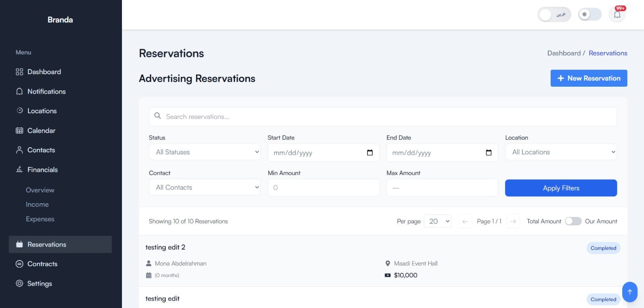Screen dimensions: 644x308
Task: Click the Completed badge for testing edit
Action: tap(603, 299)
